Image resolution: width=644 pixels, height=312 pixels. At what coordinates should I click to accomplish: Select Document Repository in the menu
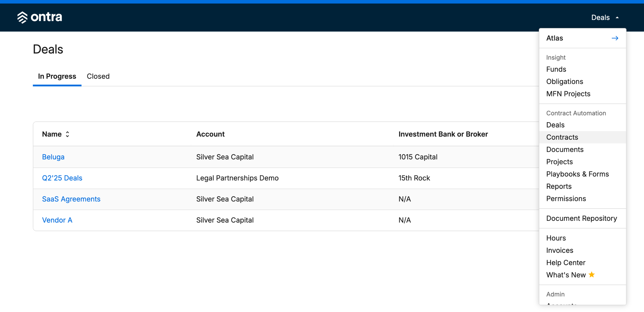(x=581, y=218)
